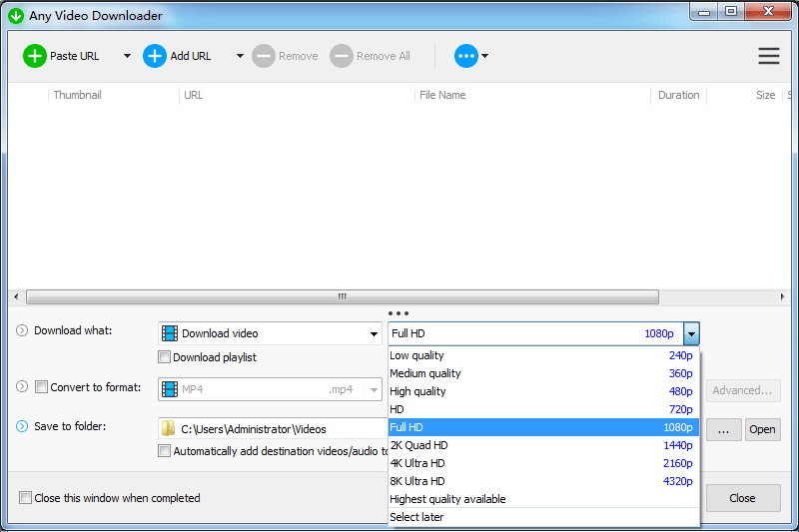Image resolution: width=799 pixels, height=532 pixels.
Task: Choose 4K Ultra HD 2160p option
Action: click(x=543, y=463)
